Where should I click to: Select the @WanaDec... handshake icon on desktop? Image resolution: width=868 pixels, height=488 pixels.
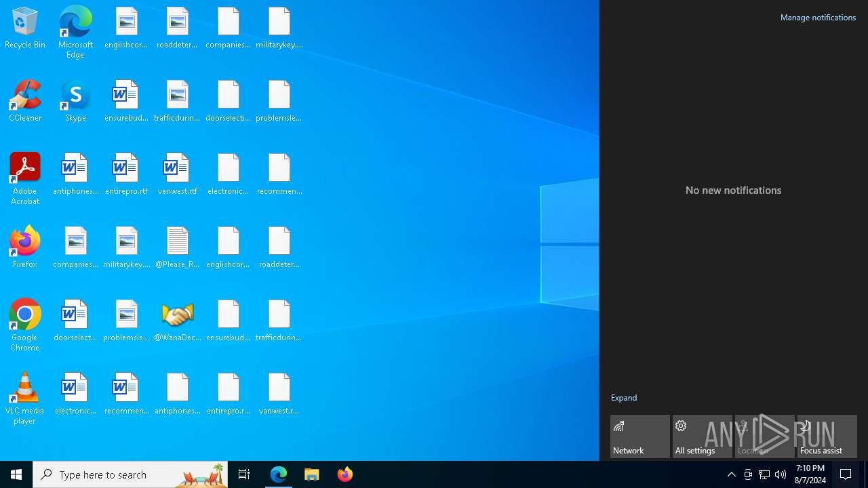pos(178,321)
